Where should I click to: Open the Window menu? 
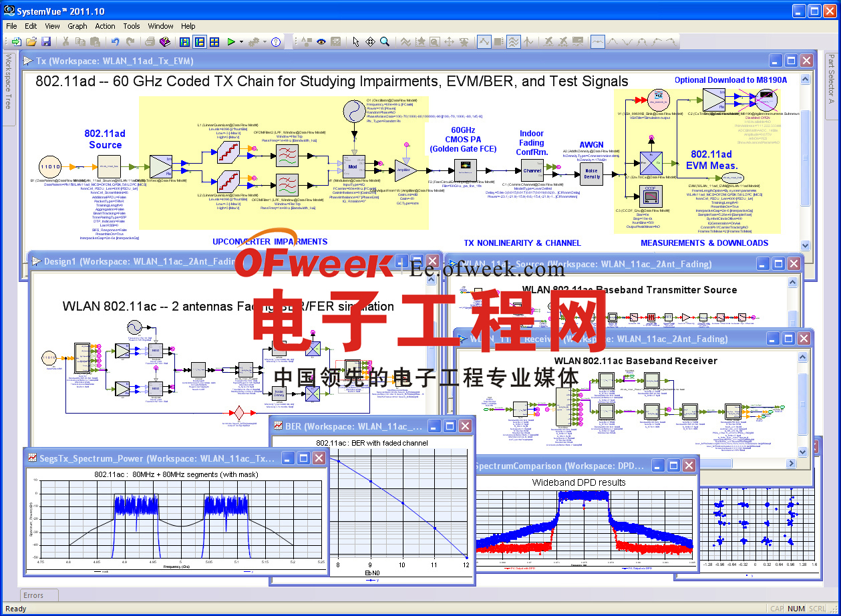[x=161, y=26]
